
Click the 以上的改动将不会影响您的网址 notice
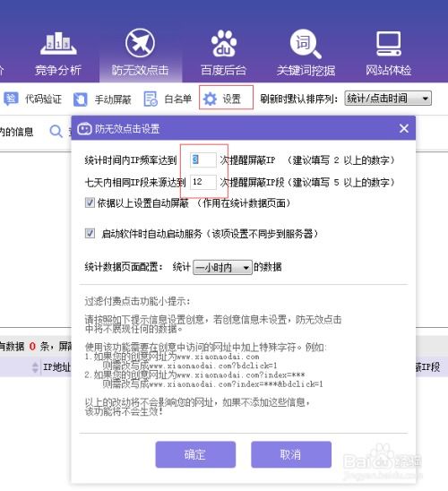(197, 401)
